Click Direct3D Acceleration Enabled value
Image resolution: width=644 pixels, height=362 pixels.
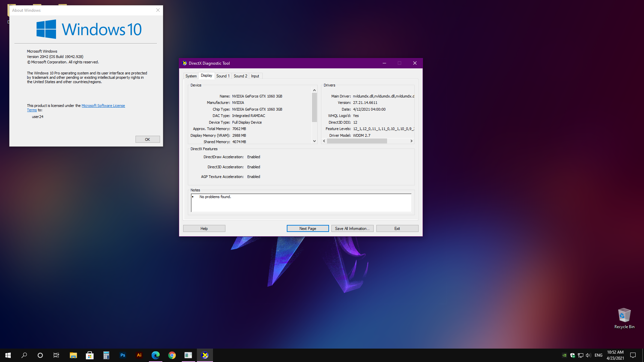pos(254,167)
